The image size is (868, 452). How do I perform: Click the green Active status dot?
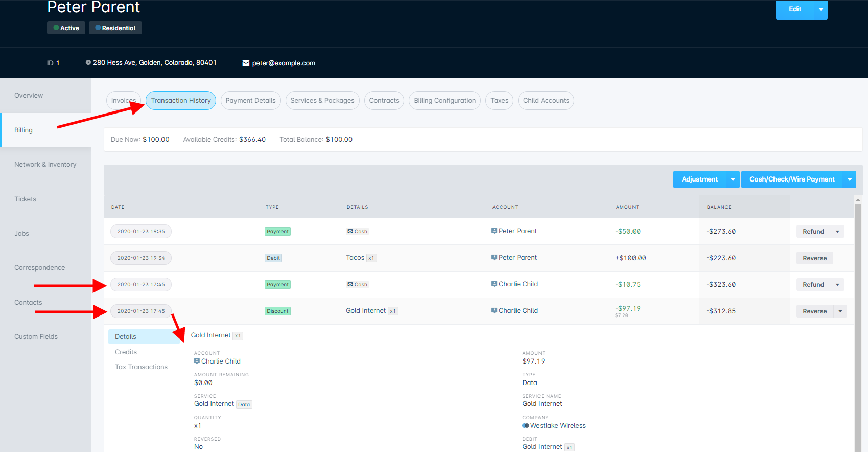pyautogui.click(x=56, y=28)
